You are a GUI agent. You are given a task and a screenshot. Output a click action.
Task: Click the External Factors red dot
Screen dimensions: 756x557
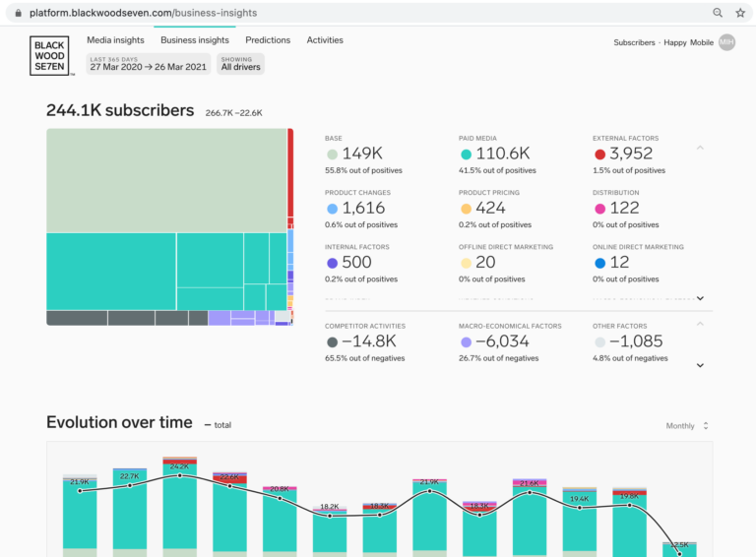[x=599, y=155]
